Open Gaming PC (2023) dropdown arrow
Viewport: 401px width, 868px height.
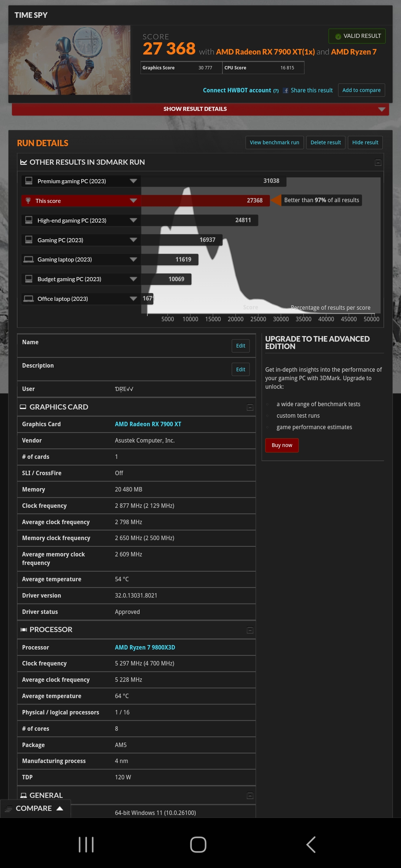pyautogui.click(x=133, y=240)
